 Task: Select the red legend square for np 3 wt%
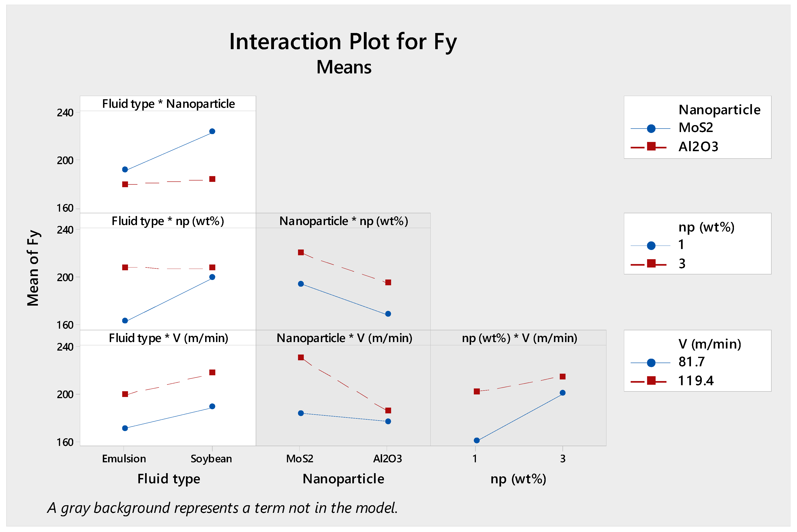coord(651,264)
